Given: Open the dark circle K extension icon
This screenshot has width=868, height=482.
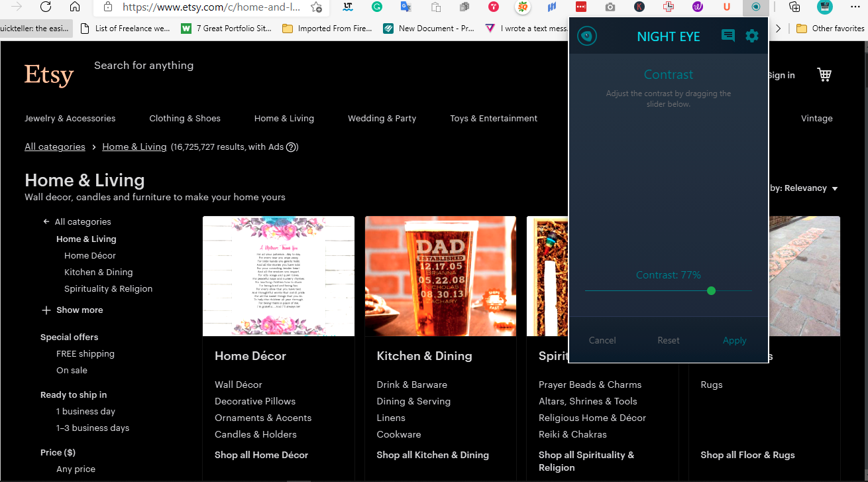Looking at the screenshot, I should point(639,7).
